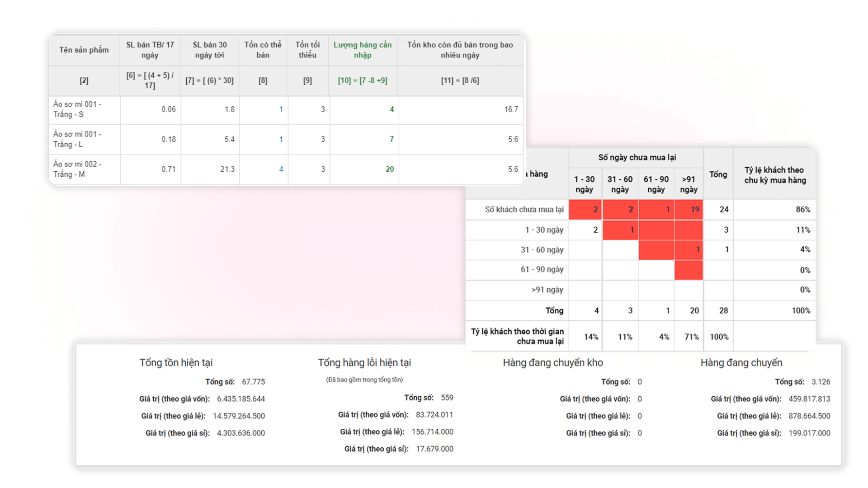Click product name Áo sơ mi 002 - Trắng - M
The width and height of the screenshot is (868, 488).
[77, 169]
